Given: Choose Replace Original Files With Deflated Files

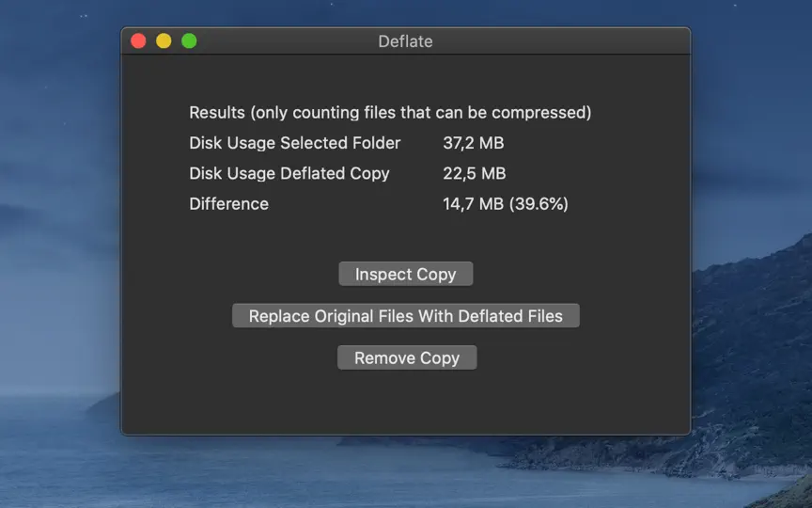Looking at the screenshot, I should (405, 316).
